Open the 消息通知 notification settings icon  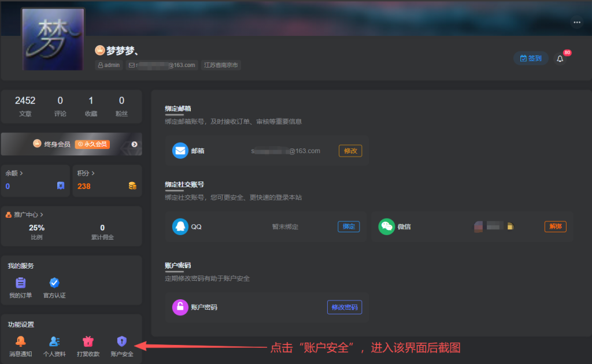[20, 341]
